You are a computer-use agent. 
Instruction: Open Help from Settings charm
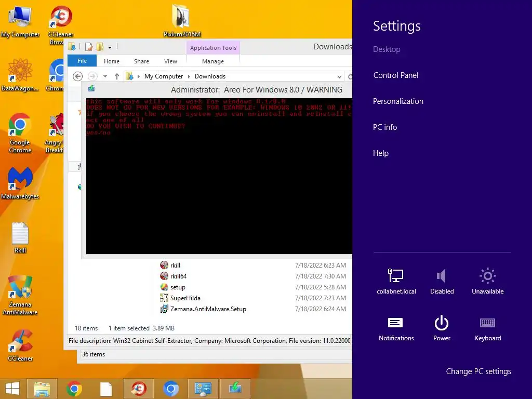(x=381, y=153)
